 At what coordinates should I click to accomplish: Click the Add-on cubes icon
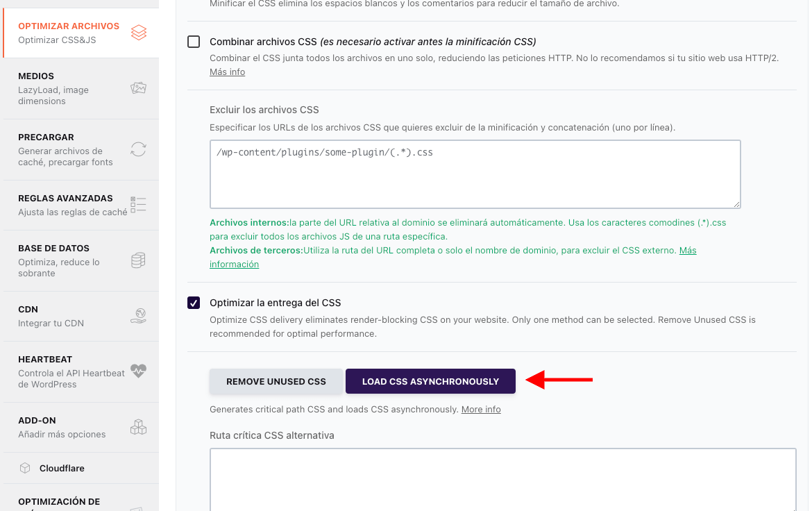tap(138, 427)
